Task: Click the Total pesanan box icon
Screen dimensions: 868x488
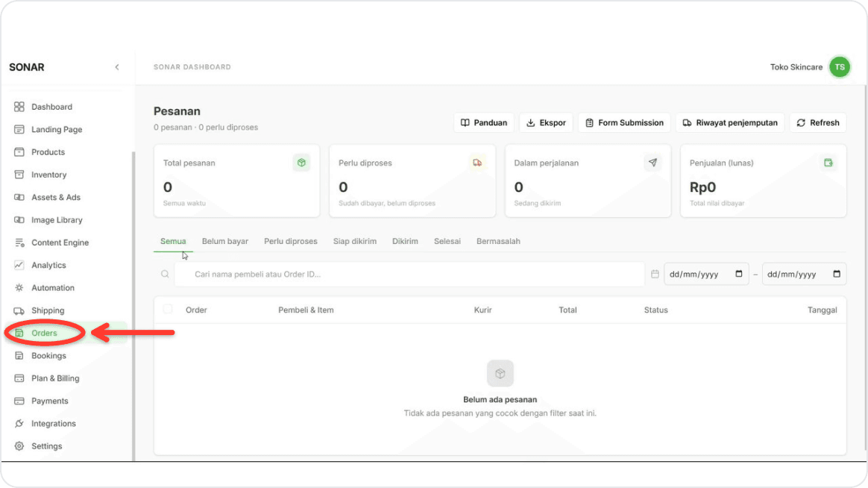Action: 301,163
